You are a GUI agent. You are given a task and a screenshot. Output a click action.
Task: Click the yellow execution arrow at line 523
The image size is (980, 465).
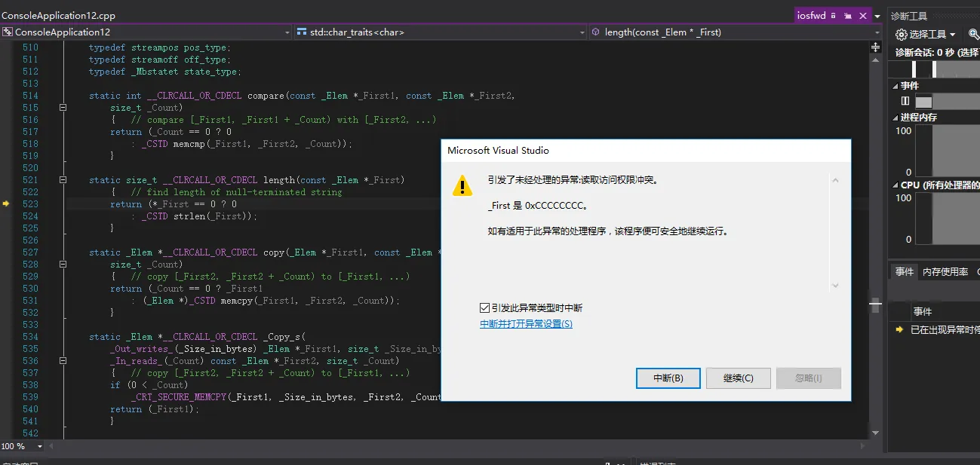[x=6, y=204]
